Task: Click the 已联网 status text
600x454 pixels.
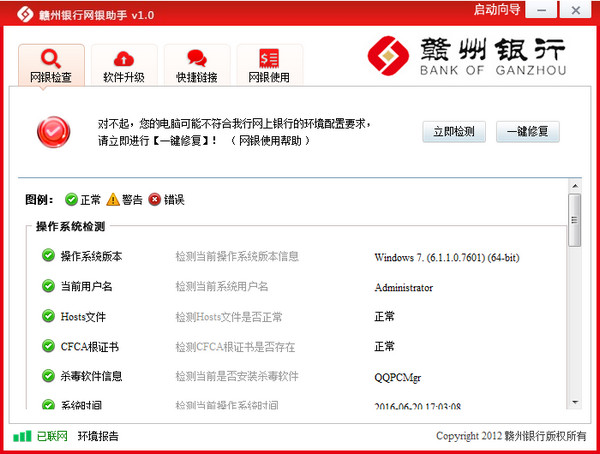Action: coord(52,436)
